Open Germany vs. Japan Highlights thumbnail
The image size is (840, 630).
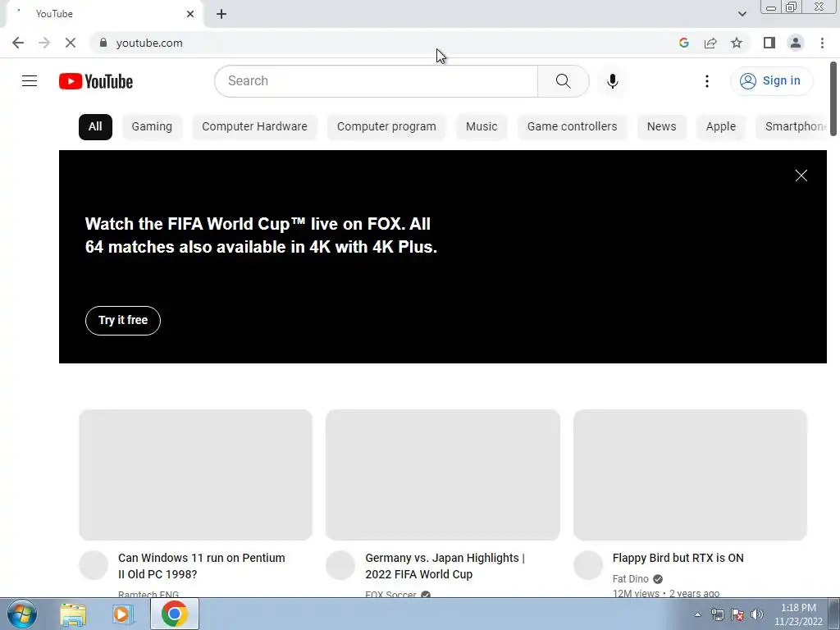442,475
